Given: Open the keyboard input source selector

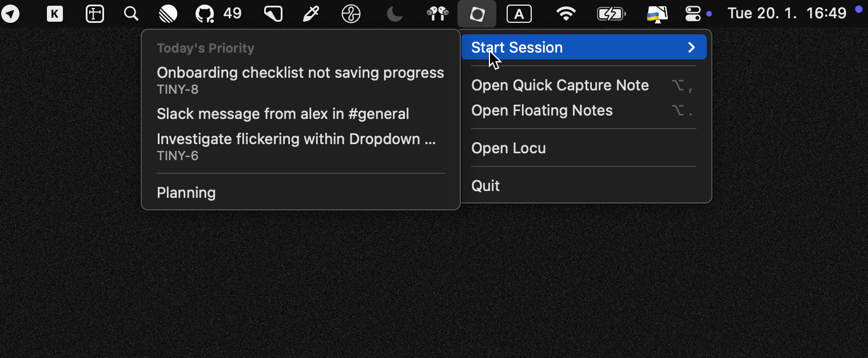Looking at the screenshot, I should [519, 14].
